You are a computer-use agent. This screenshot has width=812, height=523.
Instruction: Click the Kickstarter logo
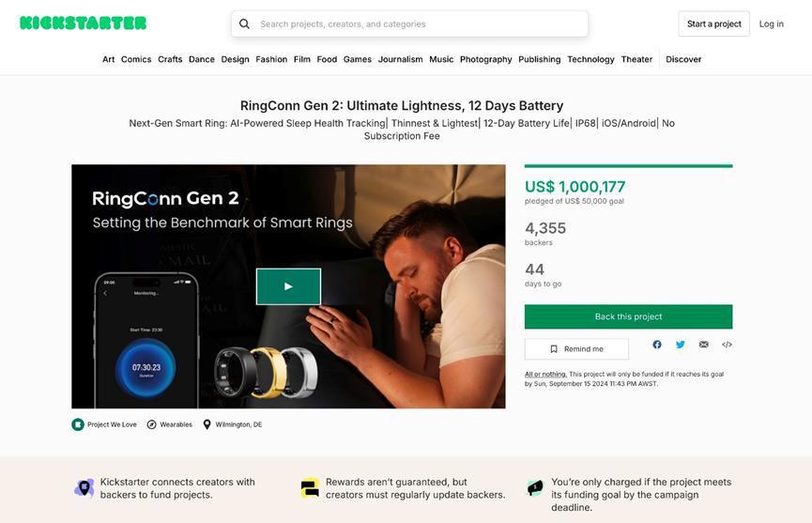[x=83, y=23]
